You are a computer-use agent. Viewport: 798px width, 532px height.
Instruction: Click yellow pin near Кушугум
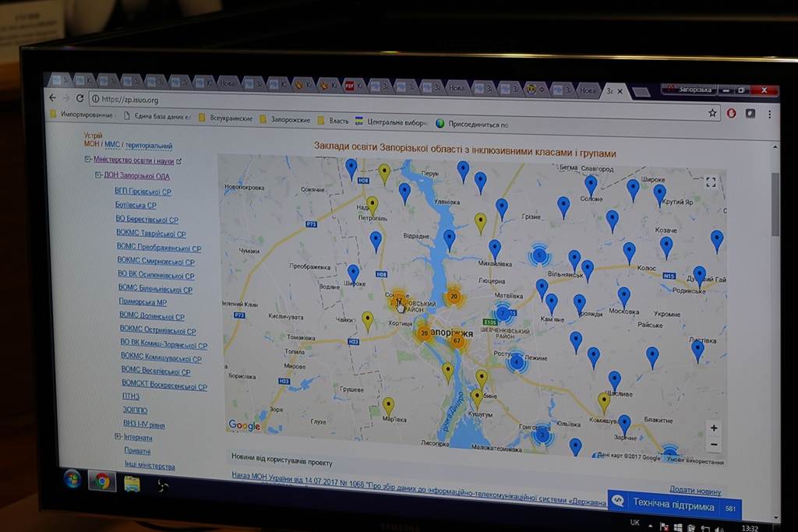(x=476, y=400)
